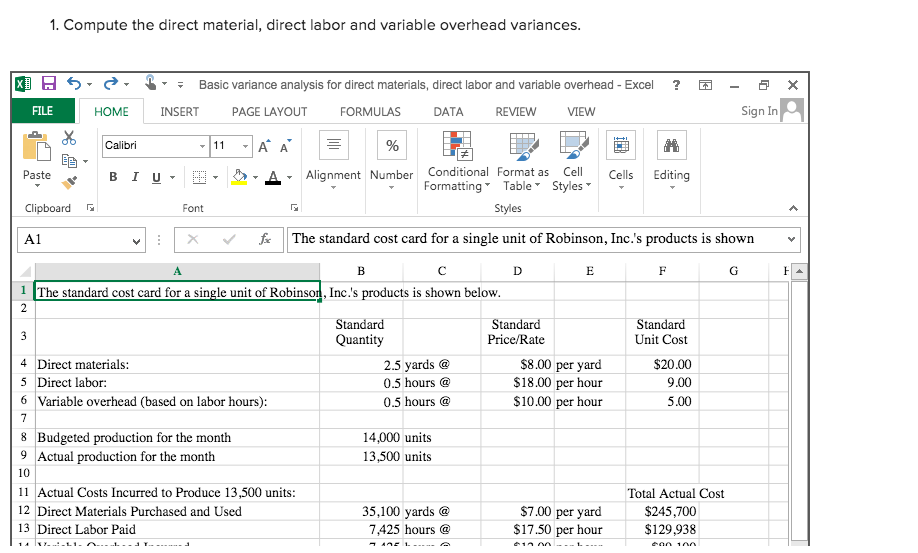Image resolution: width=918 pixels, height=553 pixels.
Task: Click the Undo arrow icon
Action: click(73, 85)
